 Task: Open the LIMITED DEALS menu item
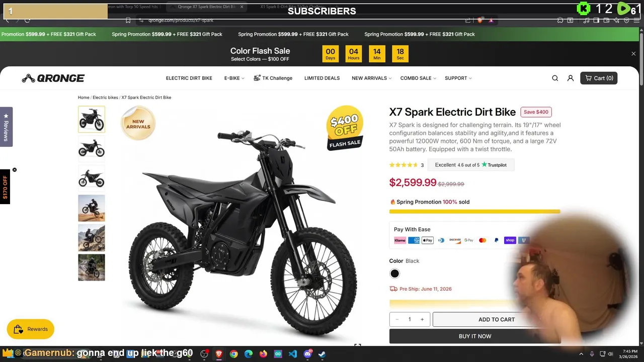[322, 78]
